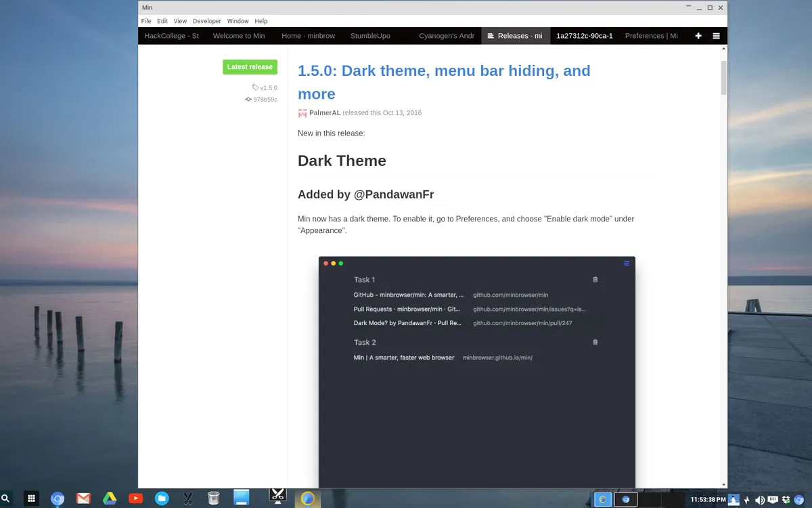Click the tag icon beside v1.5.0
The height and width of the screenshot is (508, 812).
pyautogui.click(x=257, y=87)
